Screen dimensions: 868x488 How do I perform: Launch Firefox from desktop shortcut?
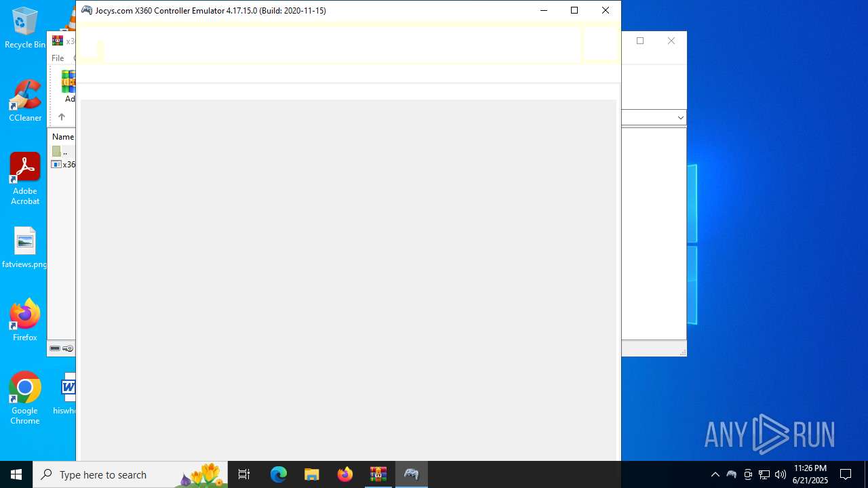pyautogui.click(x=24, y=320)
